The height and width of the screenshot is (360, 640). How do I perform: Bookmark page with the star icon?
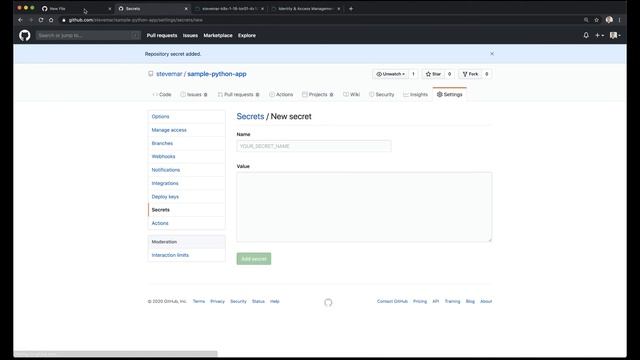tap(596, 20)
